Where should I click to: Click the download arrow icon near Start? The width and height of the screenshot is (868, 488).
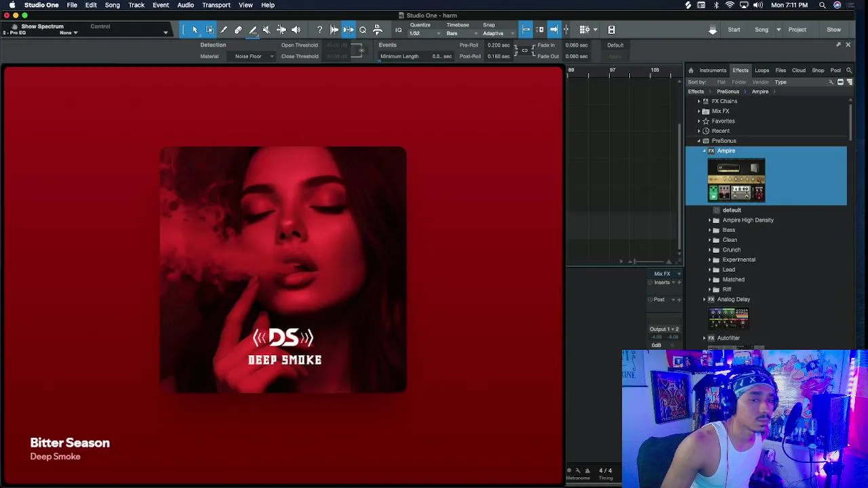(x=713, y=30)
